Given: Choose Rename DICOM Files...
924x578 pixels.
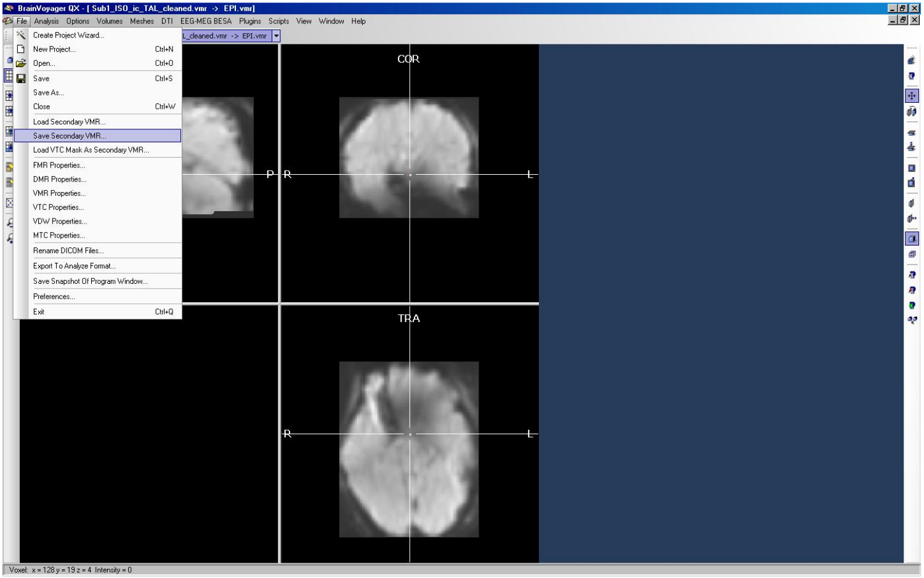Looking at the screenshot, I should pos(97,251).
